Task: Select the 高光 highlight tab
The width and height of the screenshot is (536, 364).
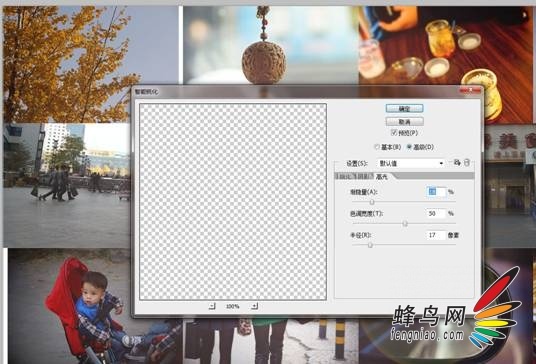Action: coord(382,176)
